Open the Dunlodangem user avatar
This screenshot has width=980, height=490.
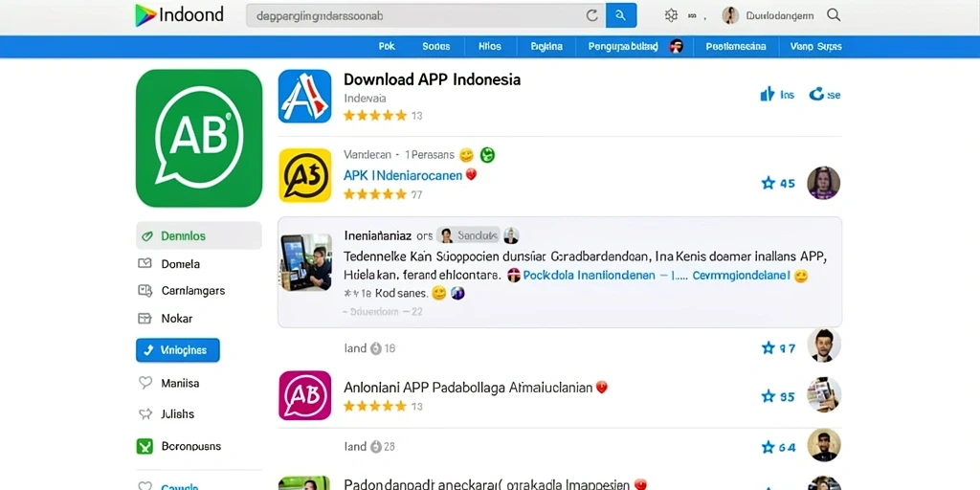point(730,15)
